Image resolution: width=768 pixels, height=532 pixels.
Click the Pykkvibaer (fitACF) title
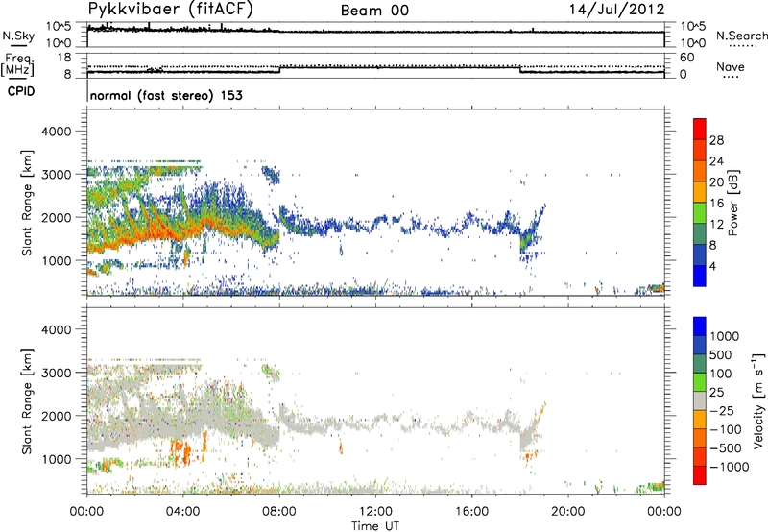171,10
